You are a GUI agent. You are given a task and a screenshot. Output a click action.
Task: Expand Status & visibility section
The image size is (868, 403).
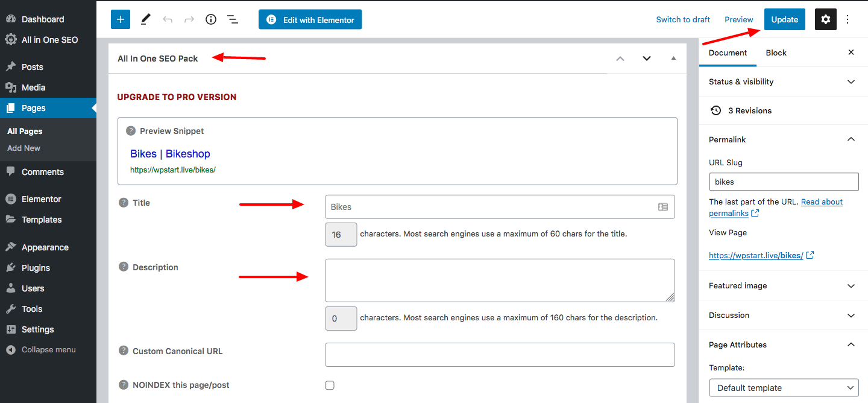click(x=851, y=82)
